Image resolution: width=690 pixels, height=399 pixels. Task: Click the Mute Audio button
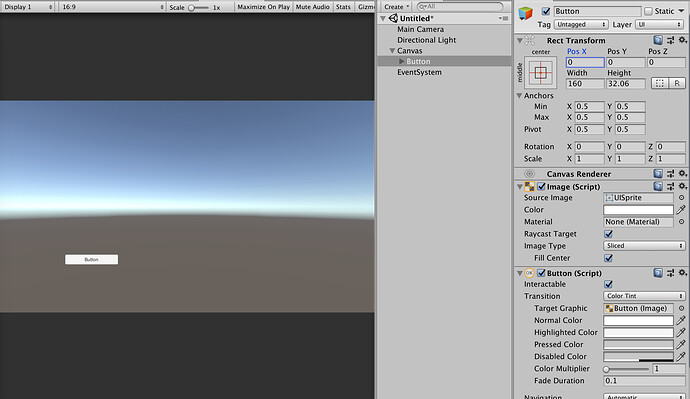tap(312, 7)
